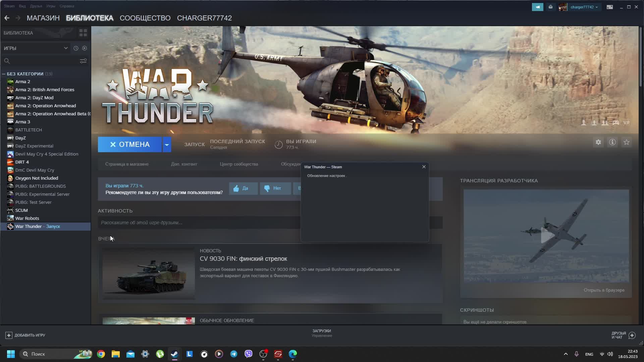Open the Друзья menu

click(x=36, y=6)
